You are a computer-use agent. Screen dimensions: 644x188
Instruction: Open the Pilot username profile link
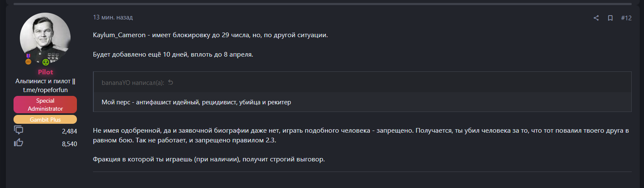[45, 72]
